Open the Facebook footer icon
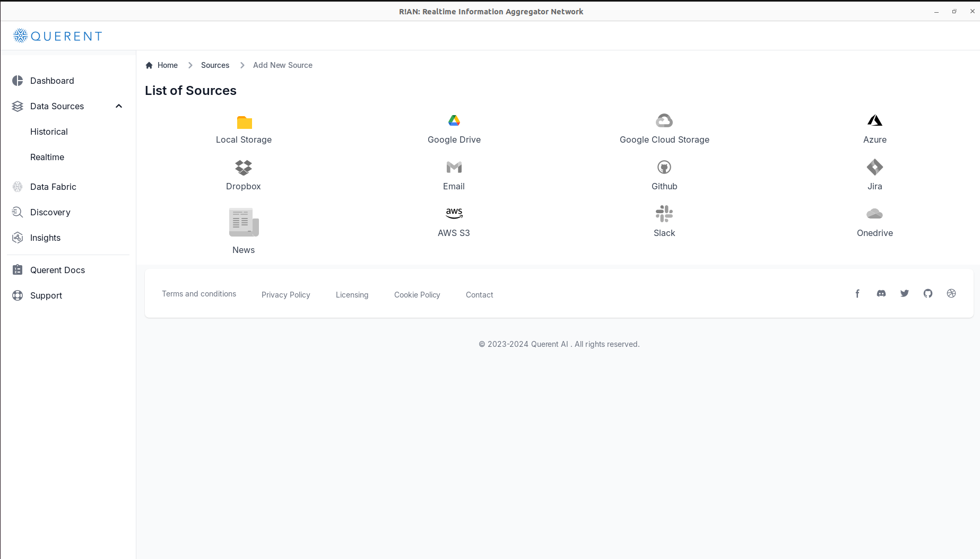This screenshot has width=980, height=559. pos(857,293)
